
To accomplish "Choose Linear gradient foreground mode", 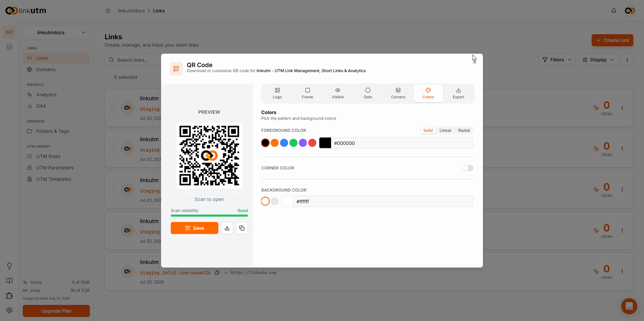I will [x=445, y=130].
